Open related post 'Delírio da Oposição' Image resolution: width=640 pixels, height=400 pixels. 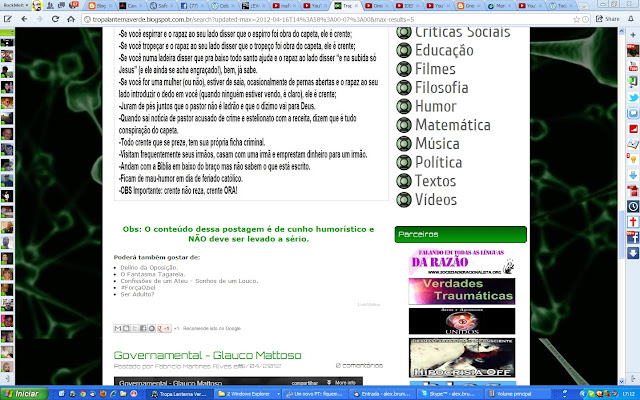tap(149, 268)
